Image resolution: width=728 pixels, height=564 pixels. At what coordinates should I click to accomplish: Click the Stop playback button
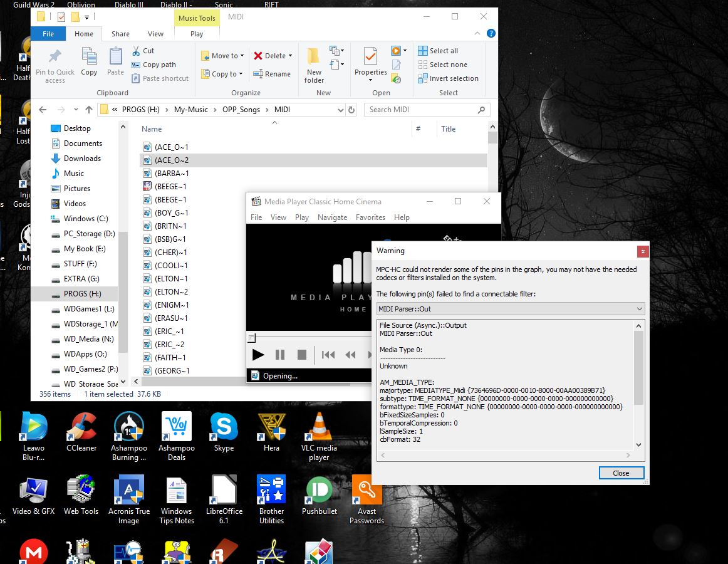pos(301,355)
